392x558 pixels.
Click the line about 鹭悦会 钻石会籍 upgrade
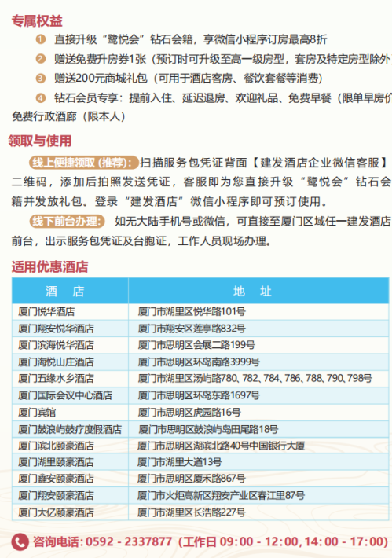click(x=190, y=39)
